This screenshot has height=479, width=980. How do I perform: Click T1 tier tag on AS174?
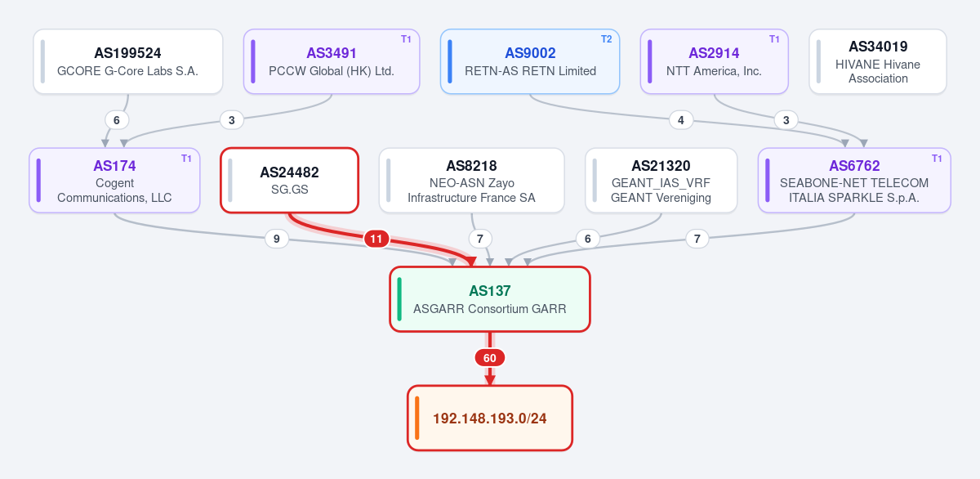click(186, 158)
